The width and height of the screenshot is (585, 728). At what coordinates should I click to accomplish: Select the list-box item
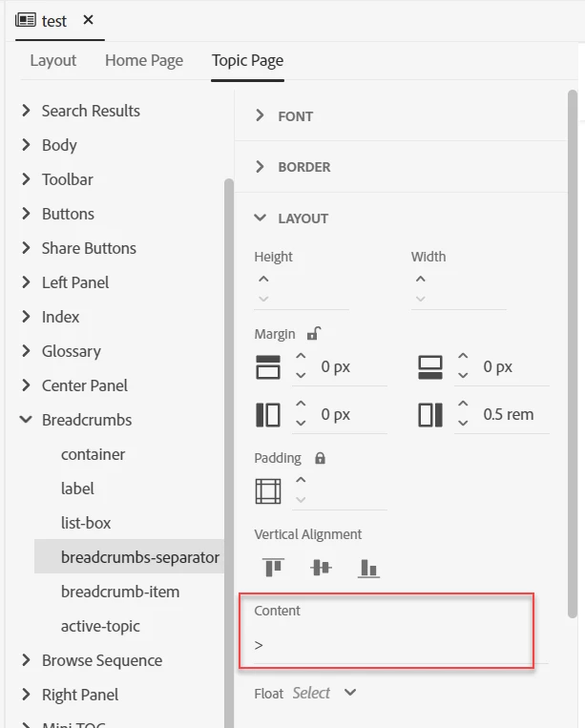86,523
